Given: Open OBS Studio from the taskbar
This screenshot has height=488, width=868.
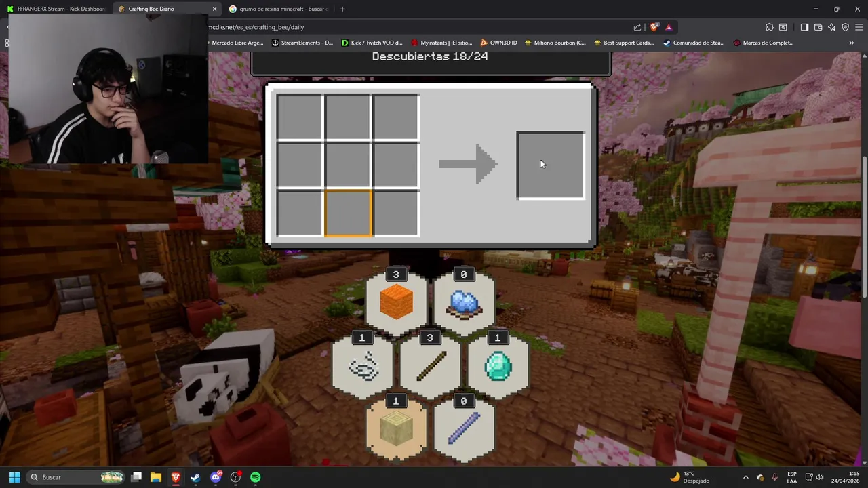Looking at the screenshot, I should [235, 477].
